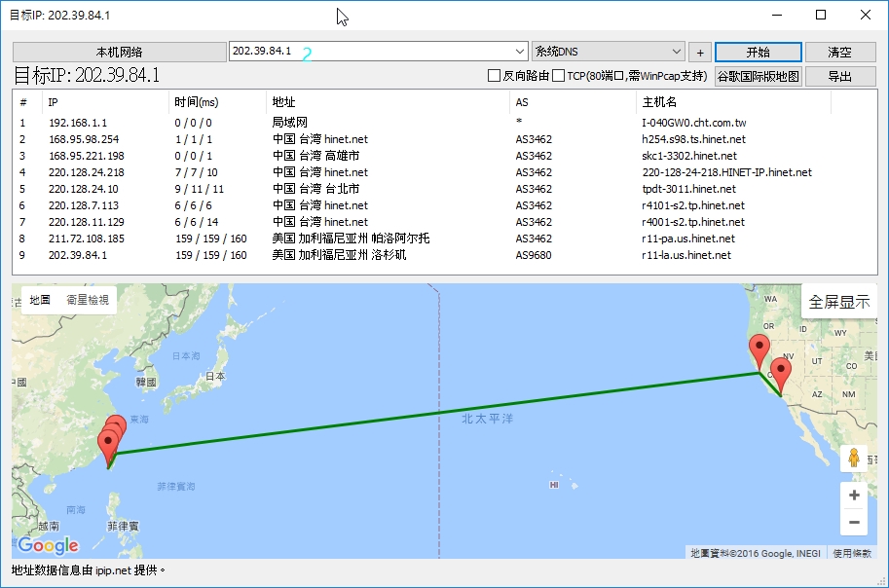The image size is (889, 588).
Task: Click the Palo Alto map marker
Action: (x=759, y=350)
